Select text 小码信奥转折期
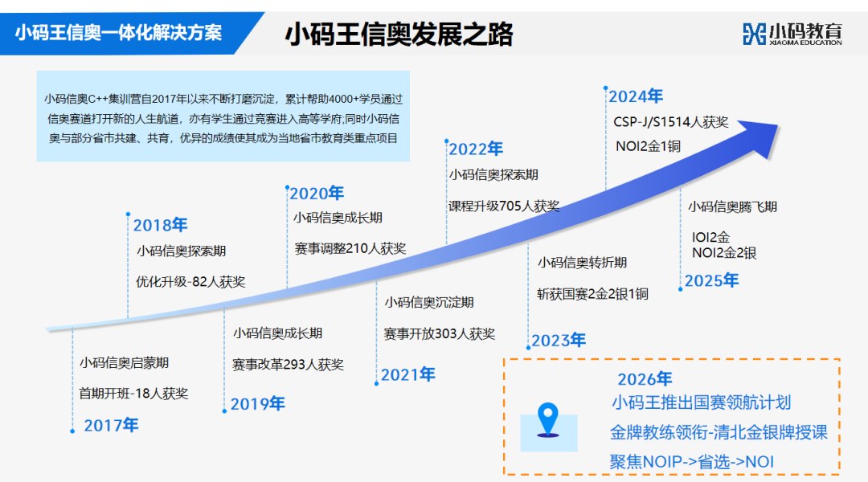 tap(582, 263)
